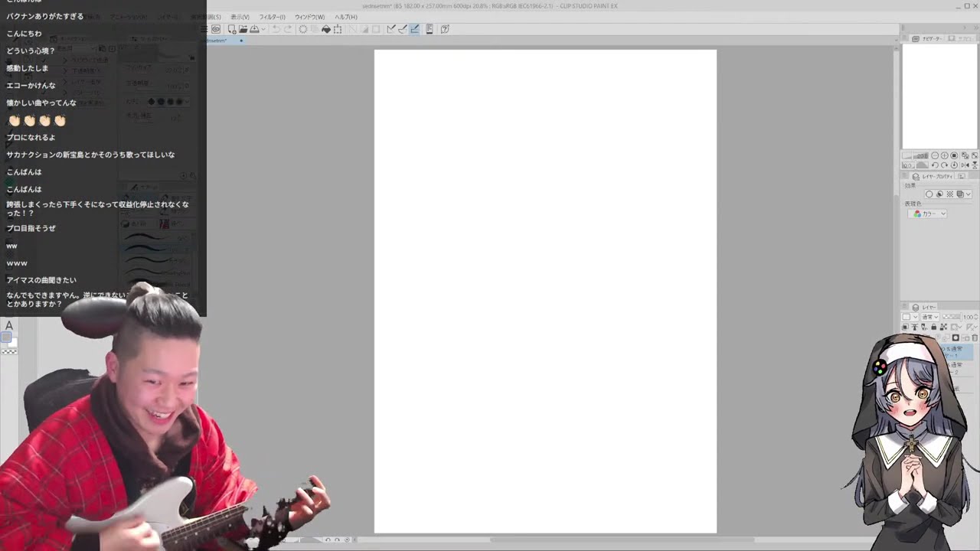Open the ウィンドウ(W) menu
Image resolution: width=980 pixels, height=551 pixels.
point(309,17)
